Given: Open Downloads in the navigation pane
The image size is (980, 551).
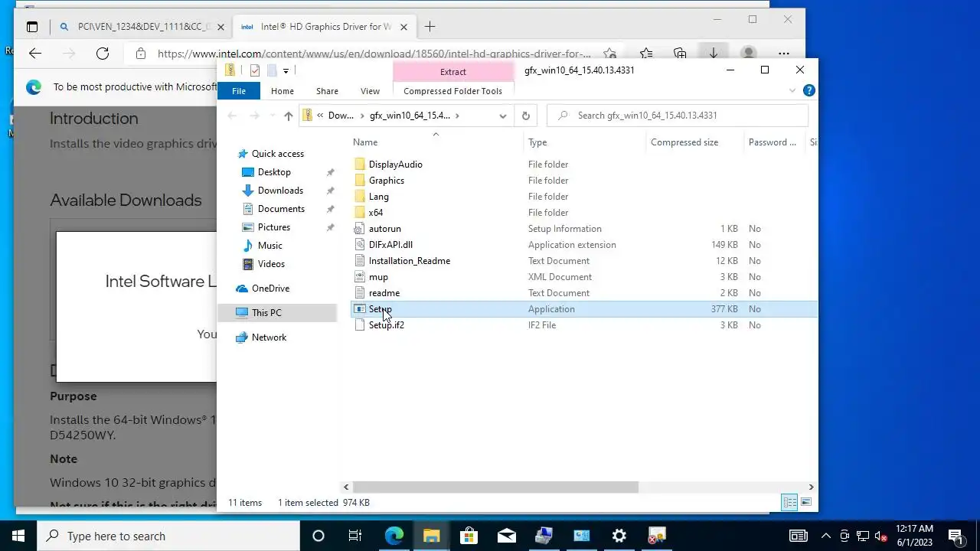Looking at the screenshot, I should click(280, 191).
